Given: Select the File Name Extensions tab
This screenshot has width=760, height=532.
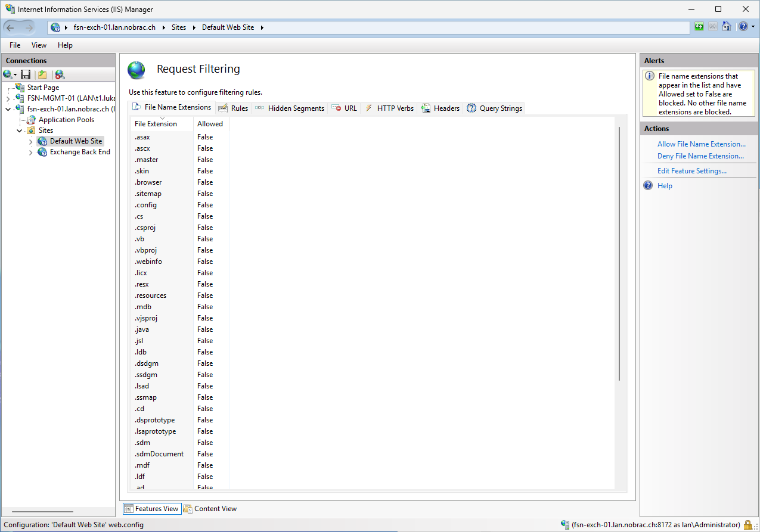Looking at the screenshot, I should pos(172,107).
